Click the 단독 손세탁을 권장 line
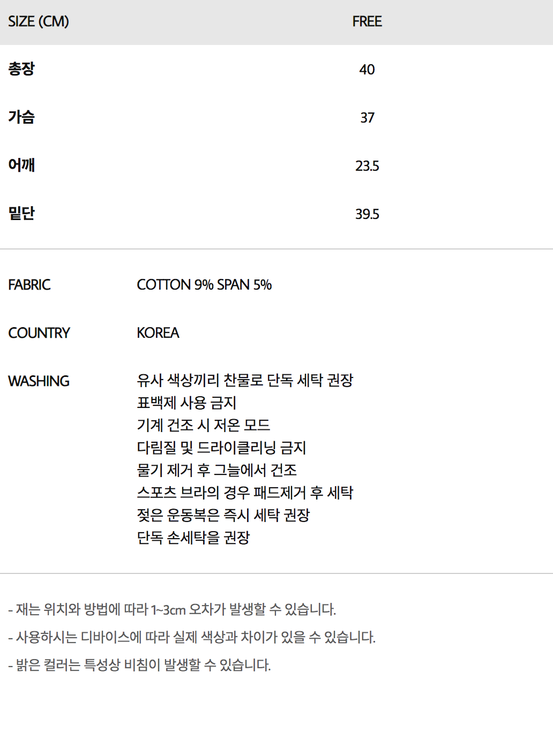Image resolution: width=553 pixels, height=756 pixels. (x=193, y=538)
